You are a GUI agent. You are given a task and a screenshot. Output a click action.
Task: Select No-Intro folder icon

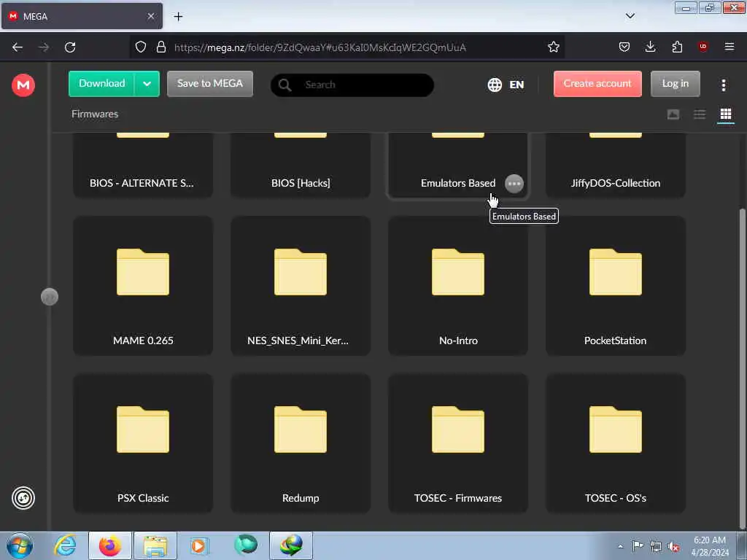click(x=458, y=272)
